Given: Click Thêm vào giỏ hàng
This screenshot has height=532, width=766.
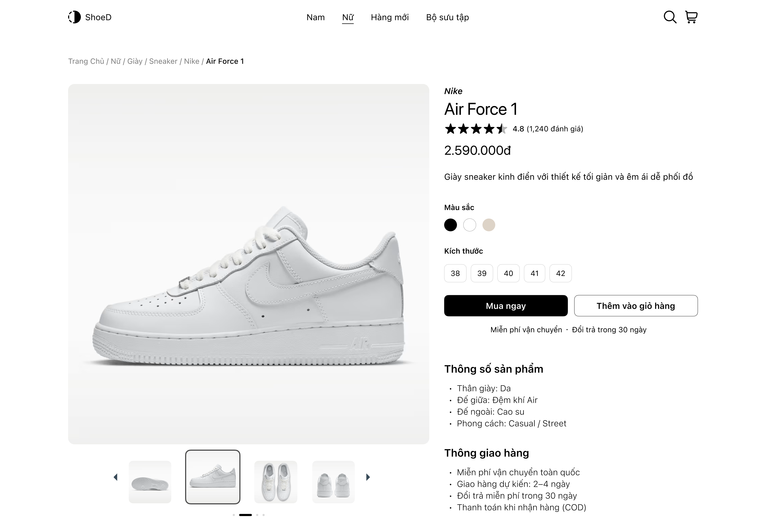Looking at the screenshot, I should [x=635, y=306].
